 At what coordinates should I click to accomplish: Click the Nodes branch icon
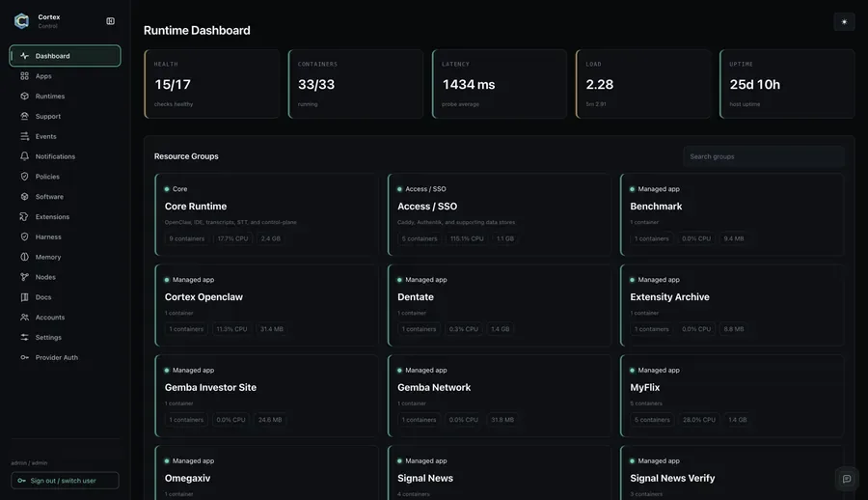pyautogui.click(x=24, y=277)
